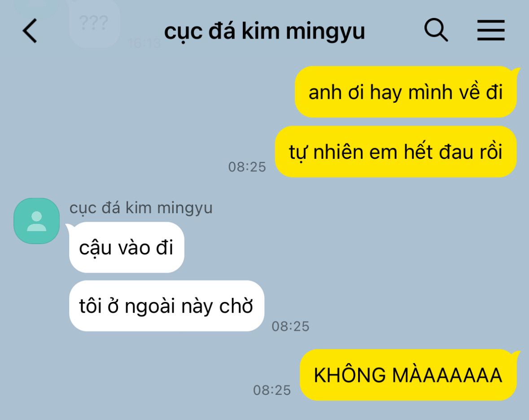Tap the yellow 'KHÔNG MÀAAAAAA' bubble

click(x=408, y=375)
